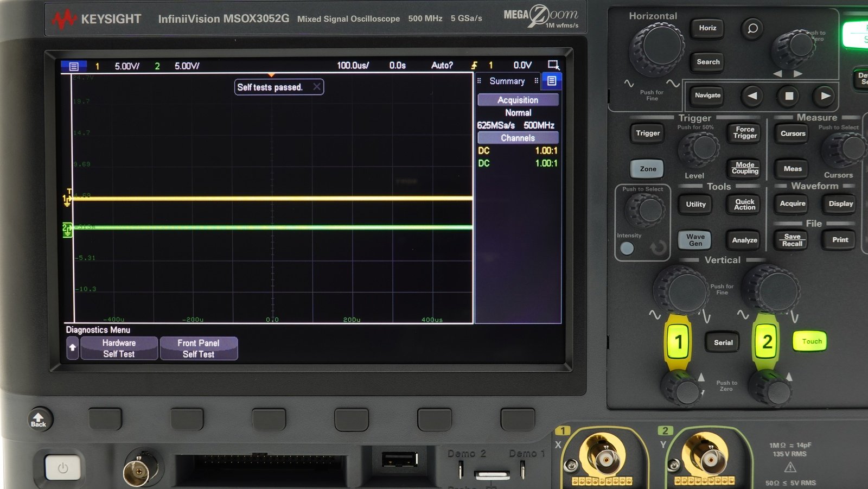Image resolution: width=868 pixels, height=489 pixels.
Task: Push the Display key
Action: click(840, 204)
